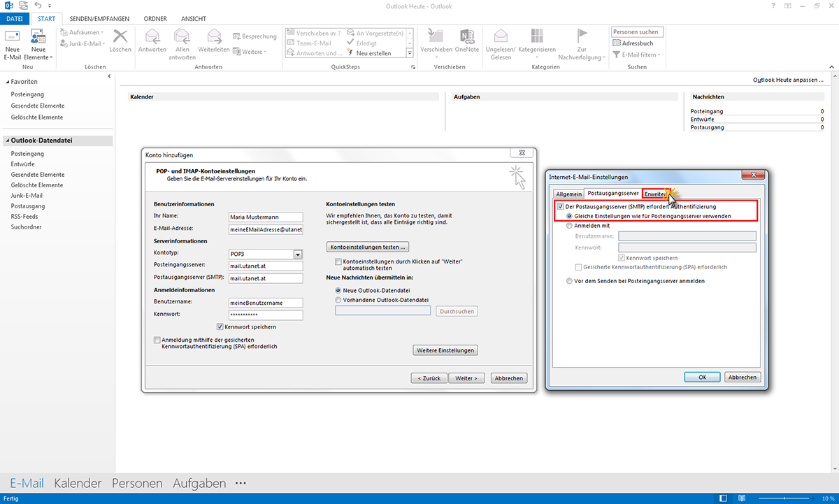Collapse the ribbon with the chevron
This screenshot has height=504, width=839.
click(x=832, y=67)
